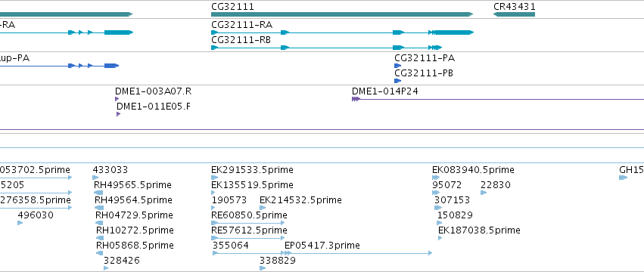The height and width of the screenshot is (272, 644).
Task: Select the 338829 EST arrow glyph
Action: pos(263,268)
